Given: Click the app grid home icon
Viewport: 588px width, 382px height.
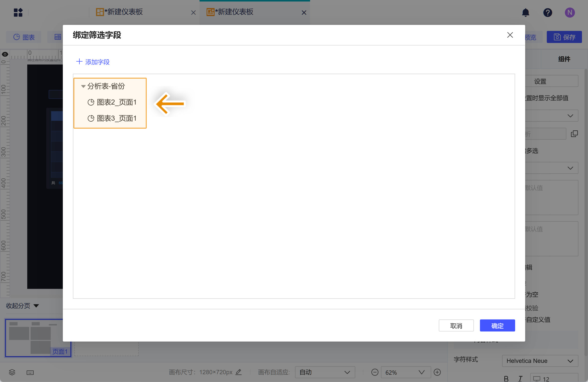Looking at the screenshot, I should point(18,12).
